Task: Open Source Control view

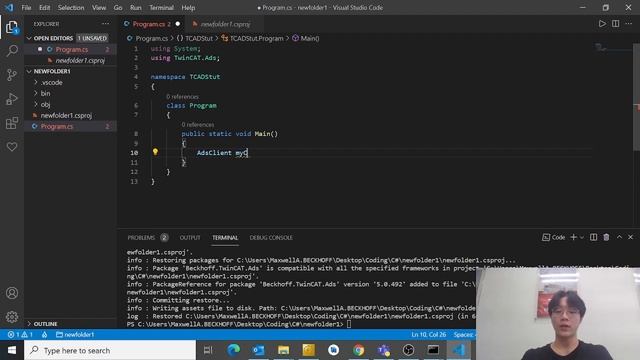Action: (x=12, y=75)
